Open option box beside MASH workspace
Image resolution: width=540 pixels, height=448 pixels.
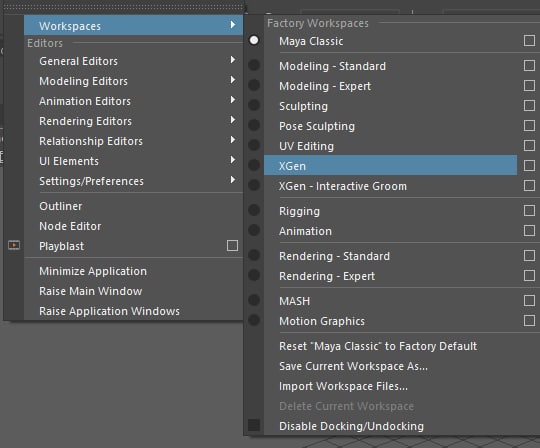point(529,300)
